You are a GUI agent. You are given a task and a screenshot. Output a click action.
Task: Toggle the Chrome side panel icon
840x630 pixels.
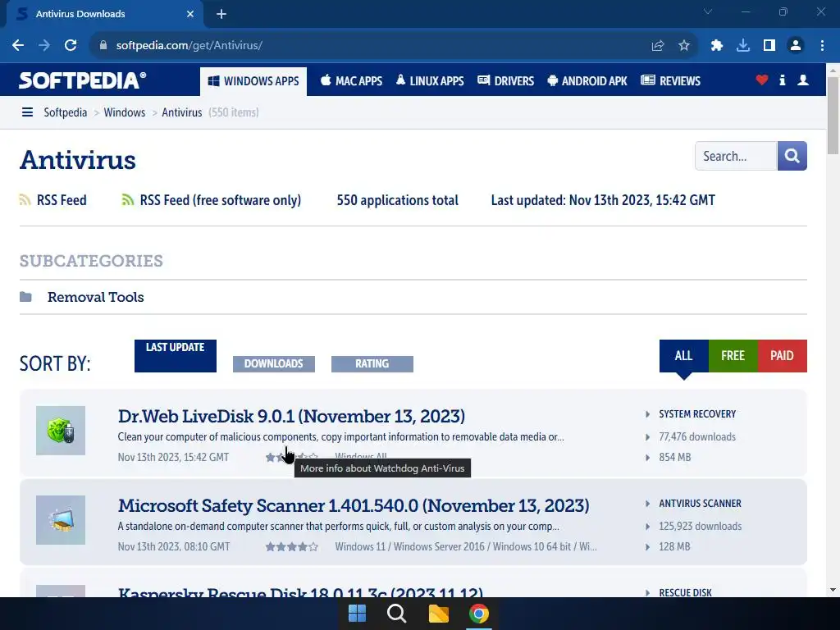pos(769,46)
